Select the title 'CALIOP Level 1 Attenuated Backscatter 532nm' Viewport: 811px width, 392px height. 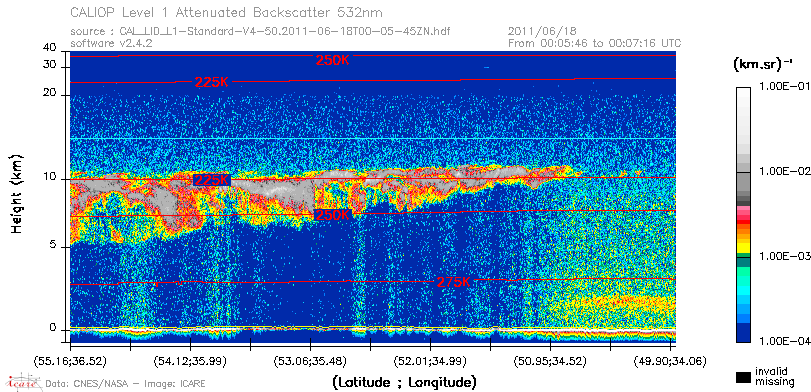227,12
